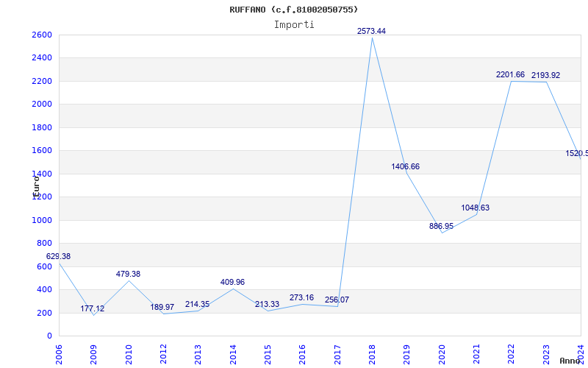Select the 2573.44 data label at 2018

(371, 31)
